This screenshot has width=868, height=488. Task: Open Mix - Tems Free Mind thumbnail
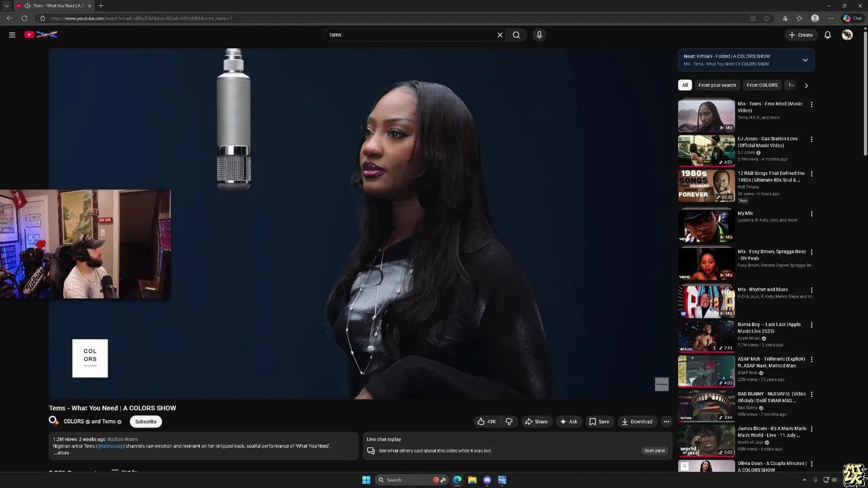coord(706,116)
